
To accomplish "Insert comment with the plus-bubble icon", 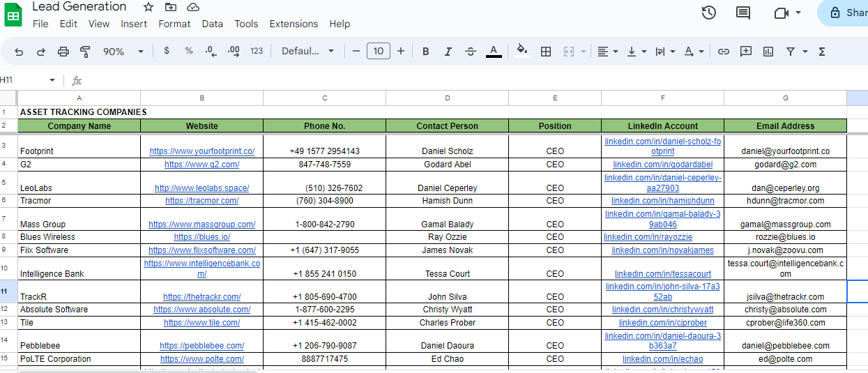I will pyautogui.click(x=746, y=52).
